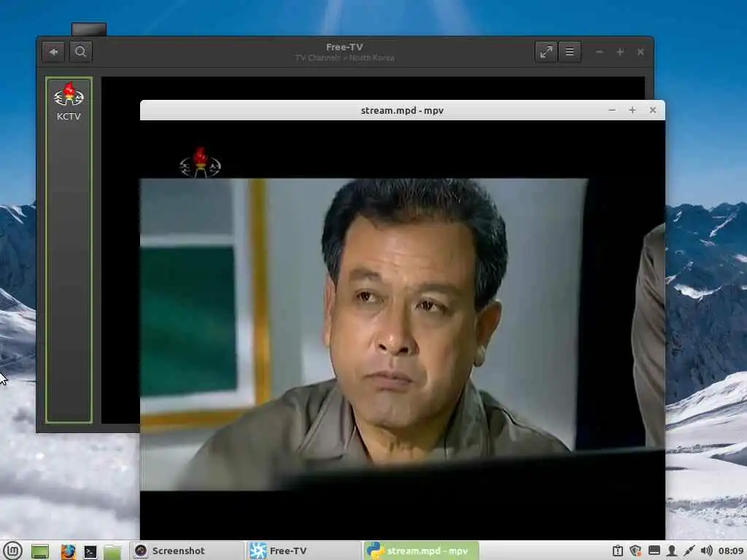Minimize the mpv player window
This screenshot has width=747, height=560.
(x=612, y=111)
